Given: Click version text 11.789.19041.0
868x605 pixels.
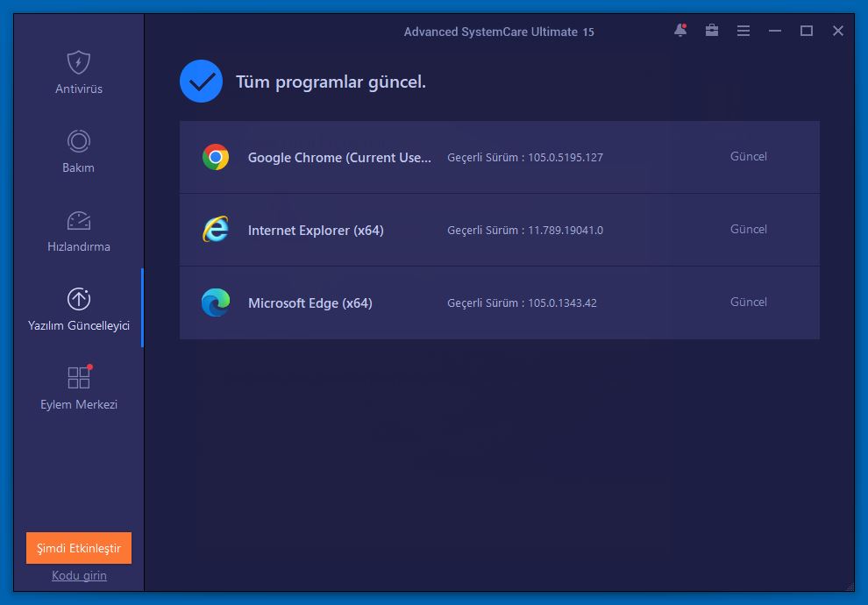Looking at the screenshot, I should pyautogui.click(x=566, y=231).
